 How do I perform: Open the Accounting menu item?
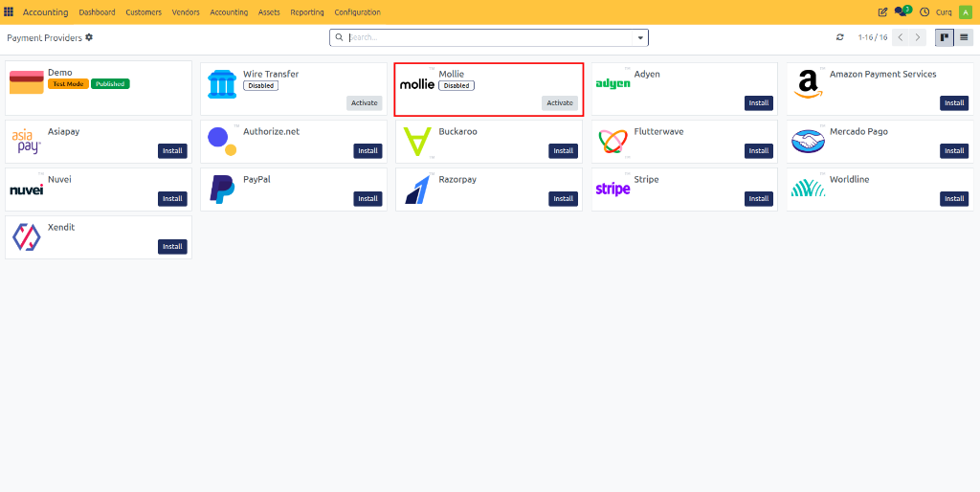point(229,11)
